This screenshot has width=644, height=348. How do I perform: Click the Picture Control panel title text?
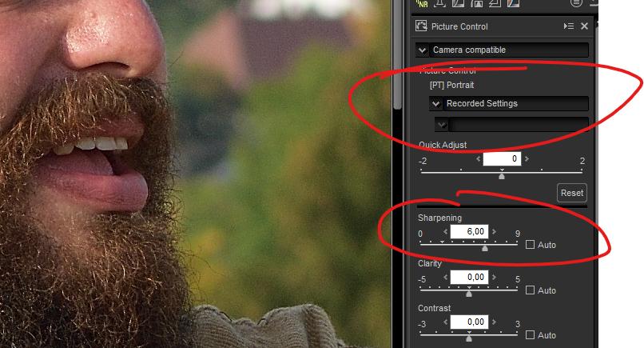pos(459,26)
